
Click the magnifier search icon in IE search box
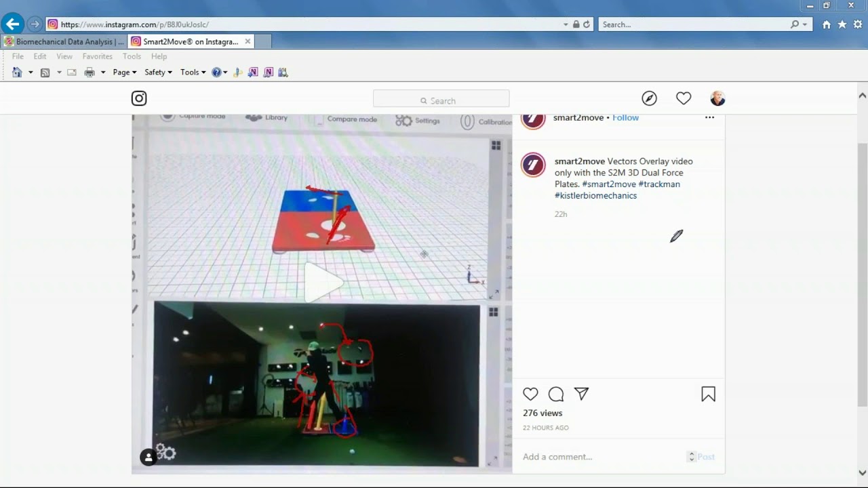point(795,24)
